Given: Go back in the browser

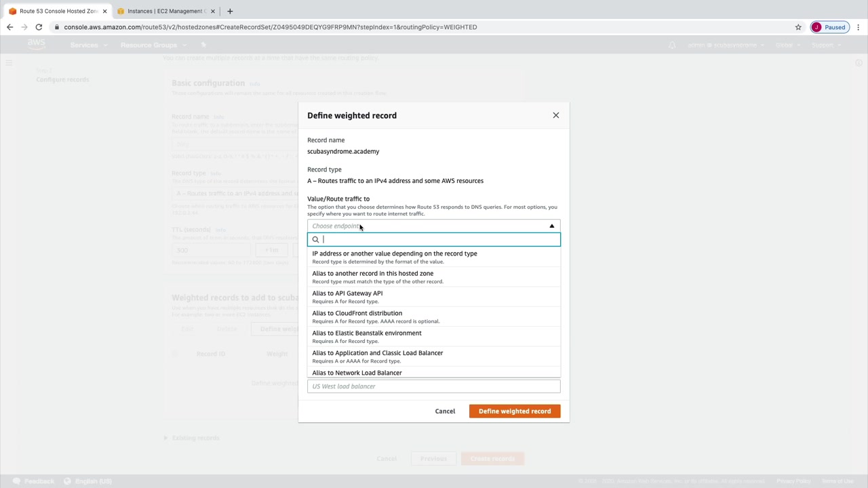Looking at the screenshot, I should tap(9, 27).
